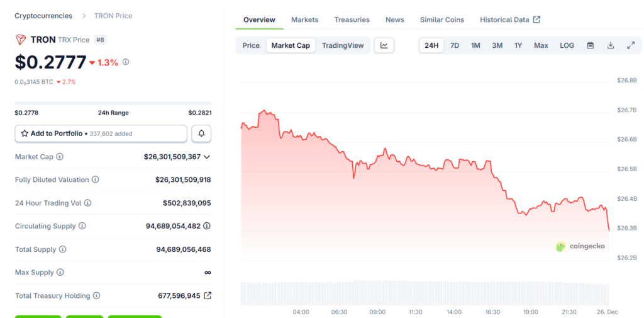Download chart data via download icon

coord(610,45)
